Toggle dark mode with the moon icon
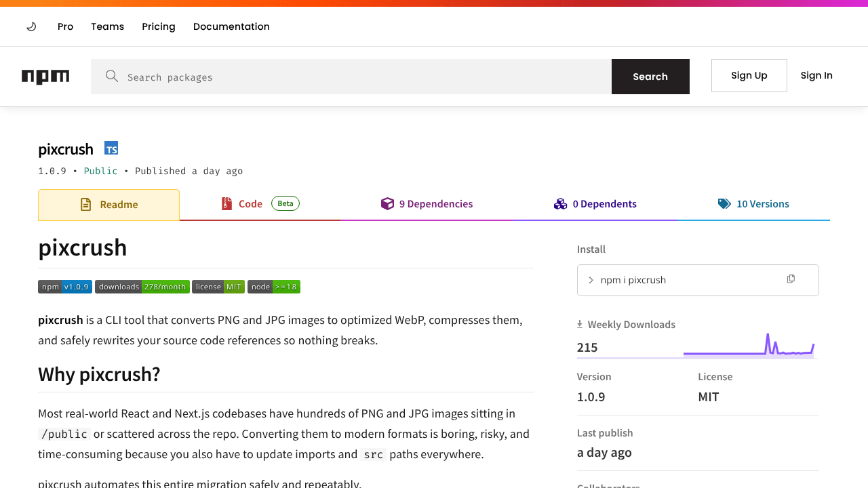Screen dimensions: 868x488 click(x=31, y=26)
